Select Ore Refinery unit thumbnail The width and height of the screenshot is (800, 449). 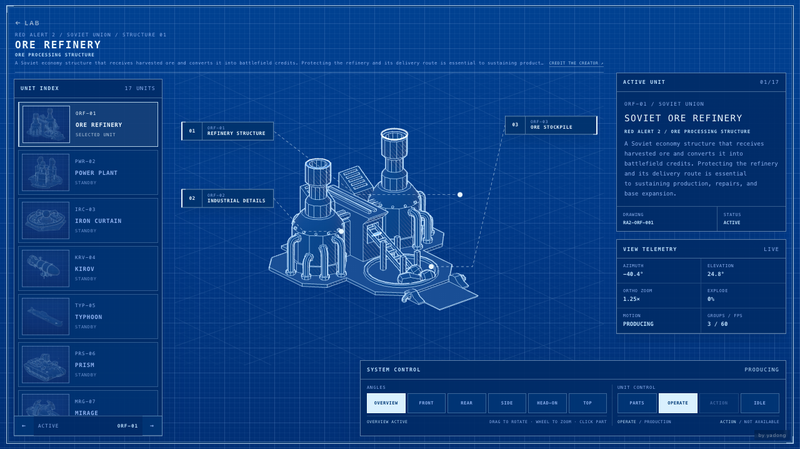click(x=46, y=124)
